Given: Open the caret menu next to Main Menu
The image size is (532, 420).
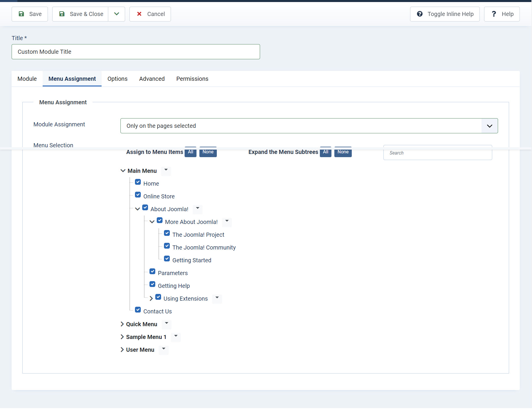Looking at the screenshot, I should [x=166, y=170].
